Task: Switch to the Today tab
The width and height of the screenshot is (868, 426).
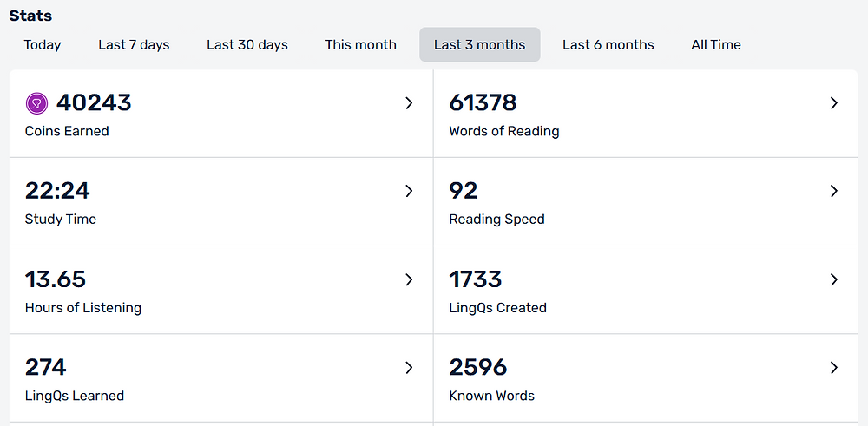Action: [x=43, y=45]
